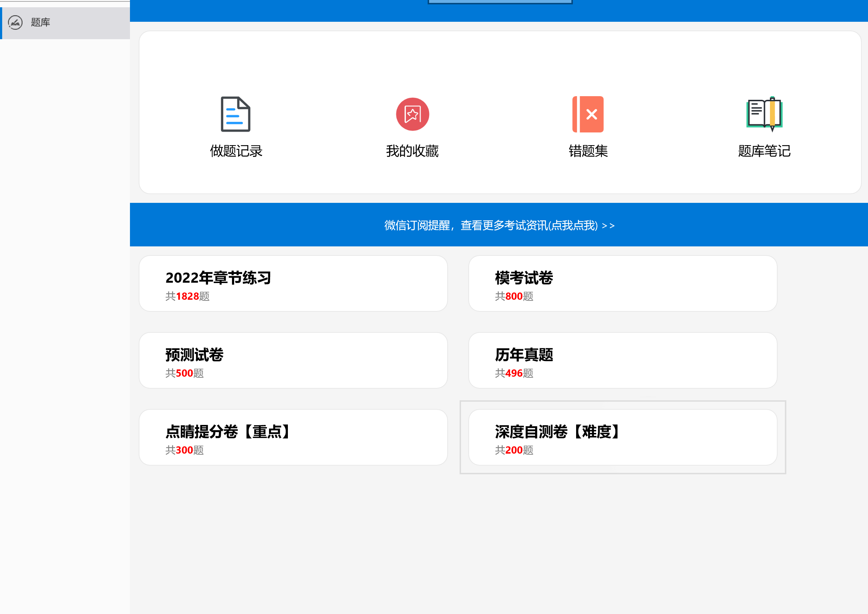This screenshot has width=868, height=614.
Task: Click the 共1828题 question count
Action: (187, 296)
